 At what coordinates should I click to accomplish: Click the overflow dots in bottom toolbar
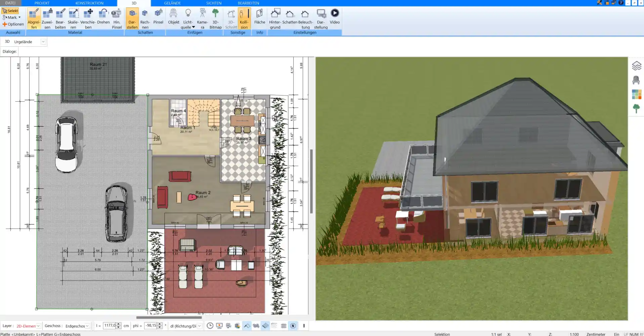click(x=304, y=326)
